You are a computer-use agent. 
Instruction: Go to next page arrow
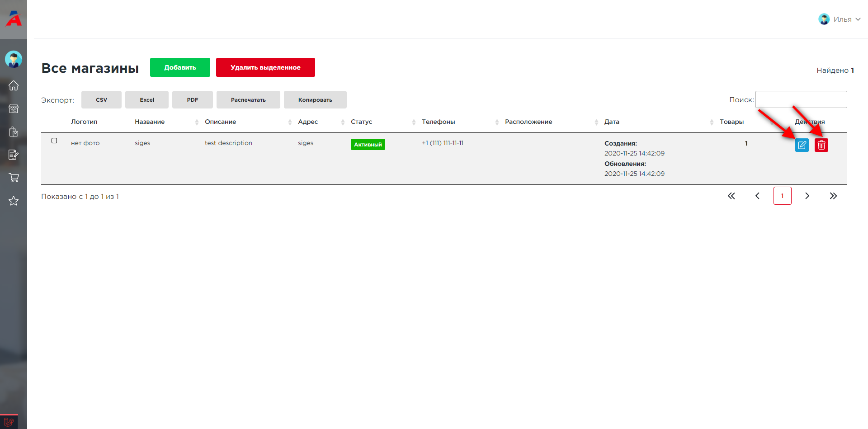pos(807,196)
